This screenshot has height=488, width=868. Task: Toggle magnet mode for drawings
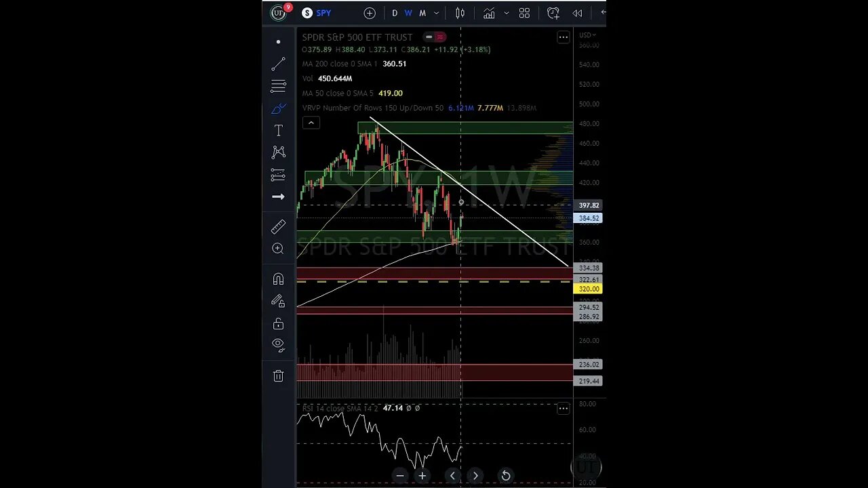pyautogui.click(x=278, y=279)
